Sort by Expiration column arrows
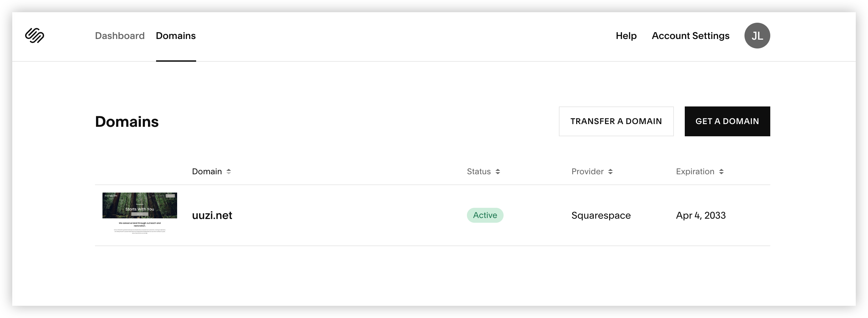Image resolution: width=868 pixels, height=318 pixels. [721, 172]
